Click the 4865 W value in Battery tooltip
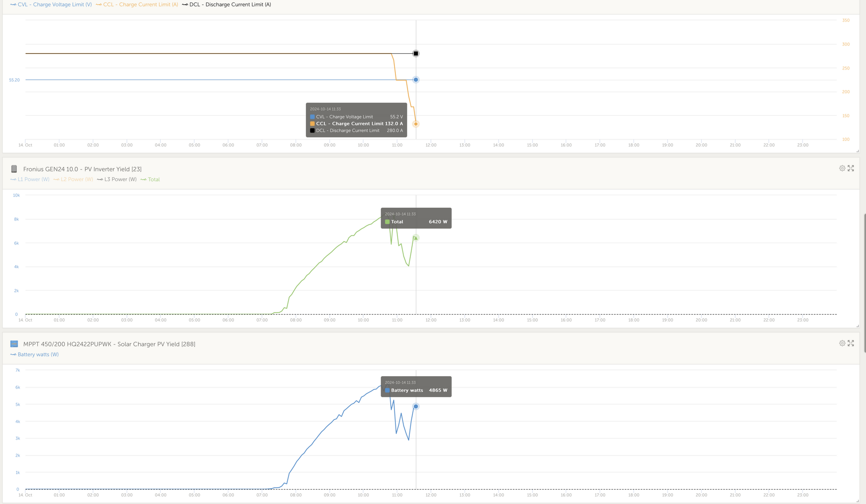The width and height of the screenshot is (866, 504). pos(438,390)
